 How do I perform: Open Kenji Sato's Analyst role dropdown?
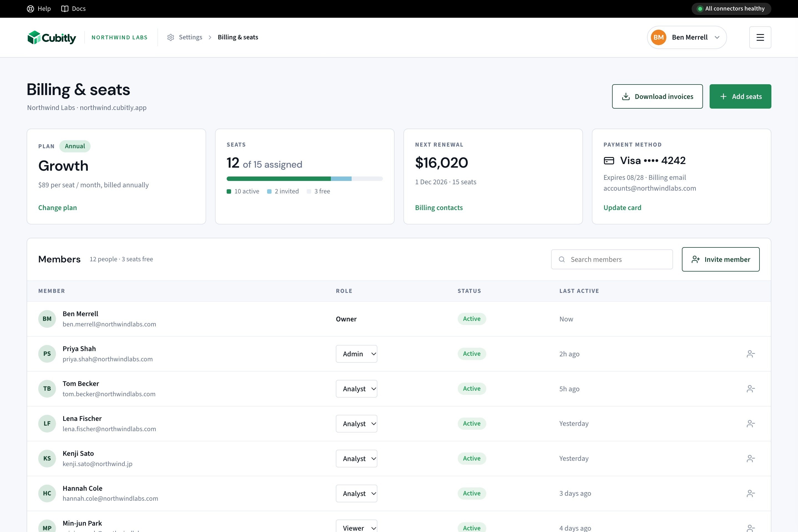(357, 459)
